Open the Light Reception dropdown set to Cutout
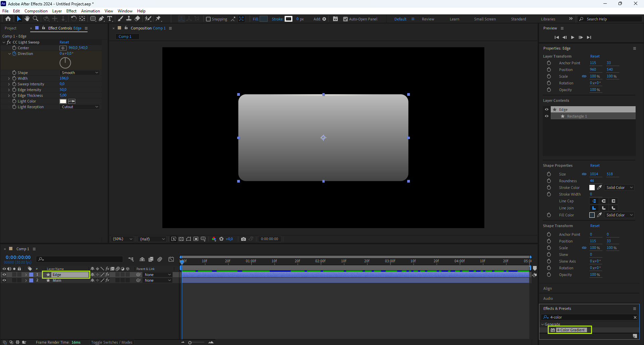 80,107
